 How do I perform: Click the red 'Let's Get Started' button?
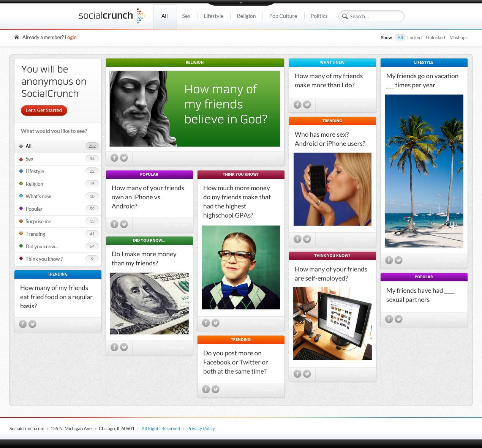point(44,110)
